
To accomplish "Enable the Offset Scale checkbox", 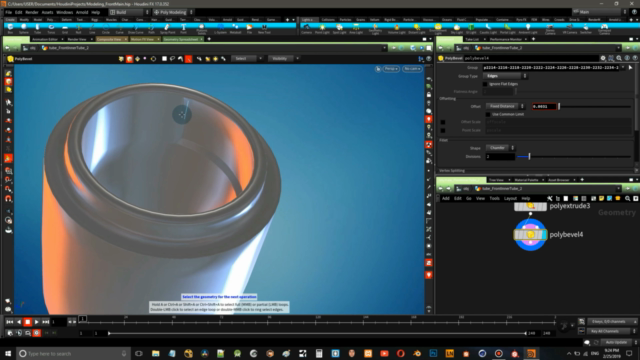I will 443,122.
